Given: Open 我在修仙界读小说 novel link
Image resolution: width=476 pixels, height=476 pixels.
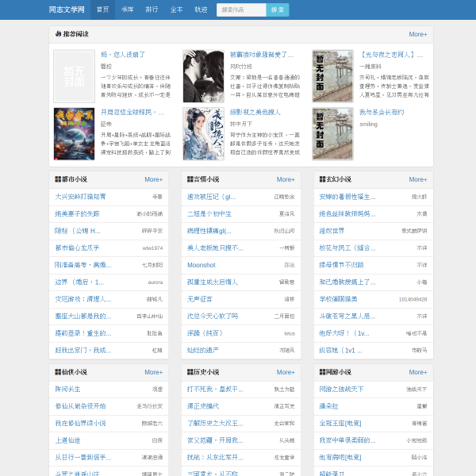Looking at the screenshot, I should [x=80, y=423].
